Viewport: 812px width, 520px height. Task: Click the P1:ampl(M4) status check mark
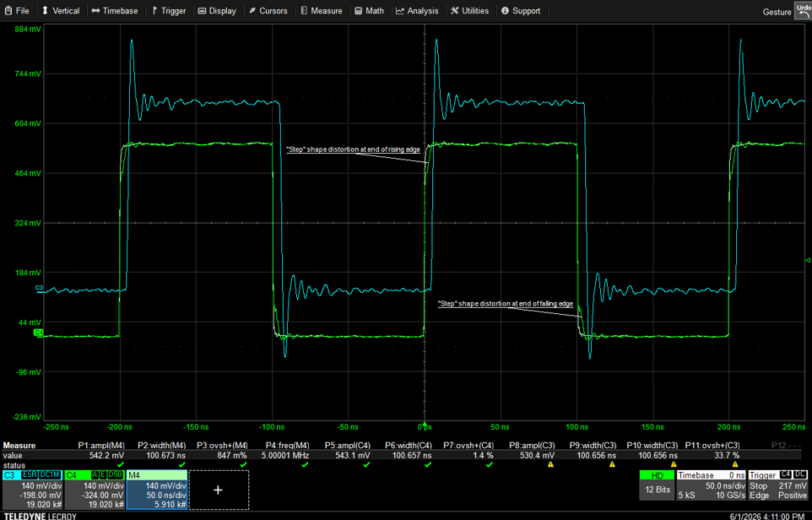tap(121, 465)
